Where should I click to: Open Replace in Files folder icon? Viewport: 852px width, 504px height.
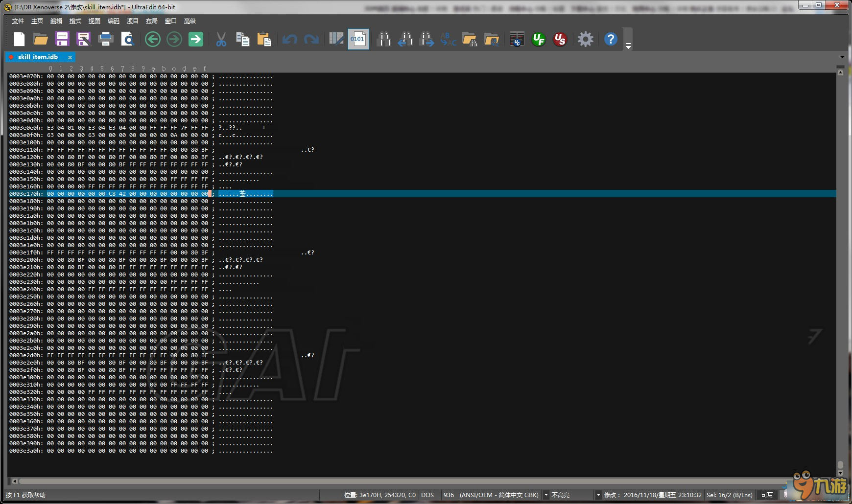click(x=491, y=39)
